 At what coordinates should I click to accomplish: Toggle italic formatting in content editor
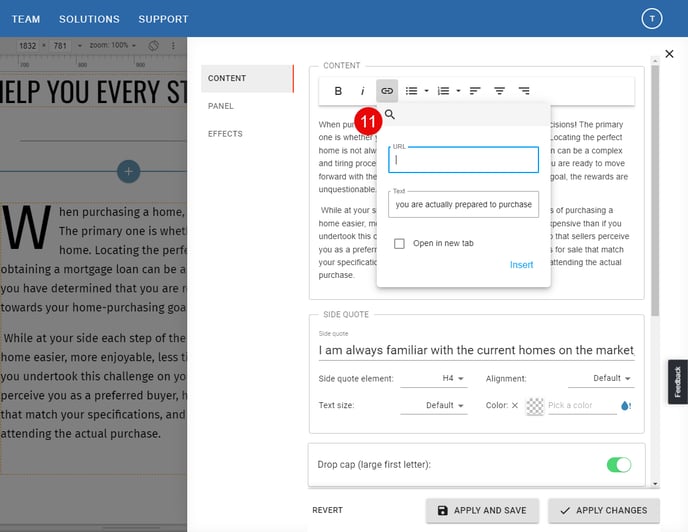pos(362,91)
